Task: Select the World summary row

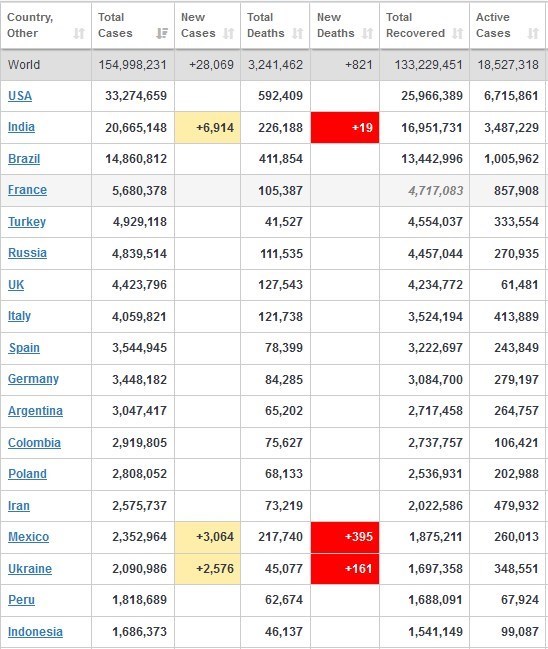Action: [274, 65]
